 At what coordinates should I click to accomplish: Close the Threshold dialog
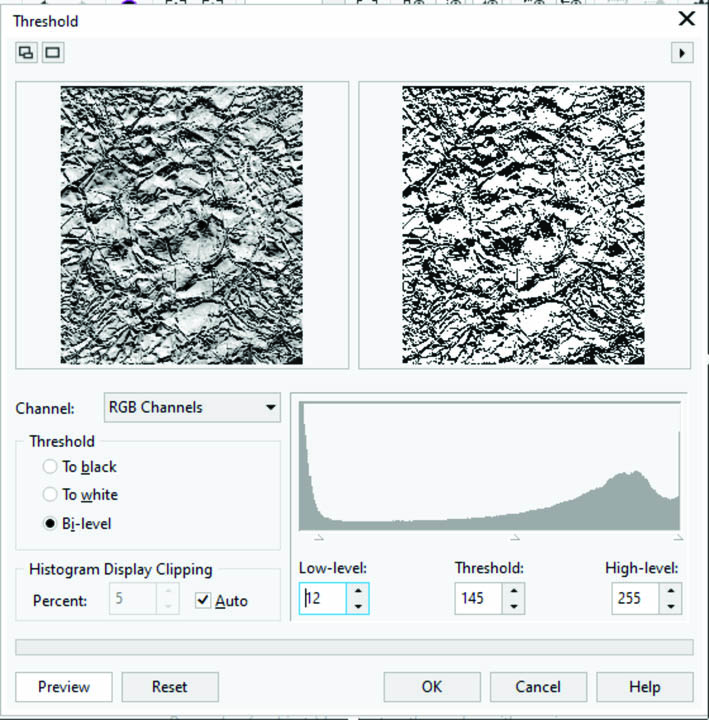[686, 19]
